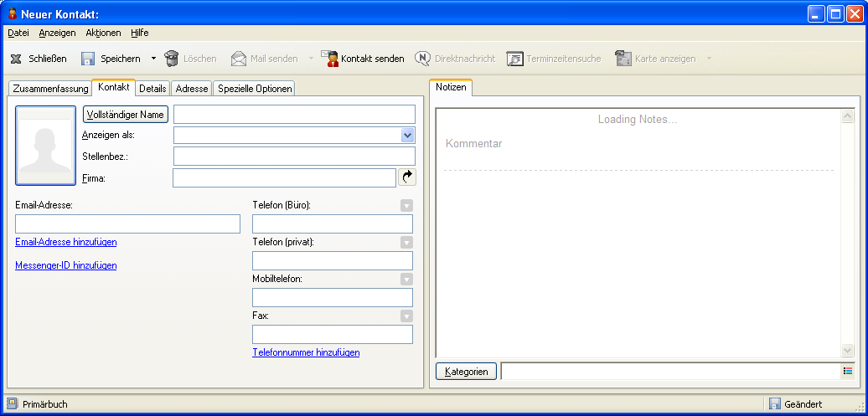Open the Telefon (Büro) dropdown arrow
This screenshot has height=416, width=868.
(x=407, y=206)
